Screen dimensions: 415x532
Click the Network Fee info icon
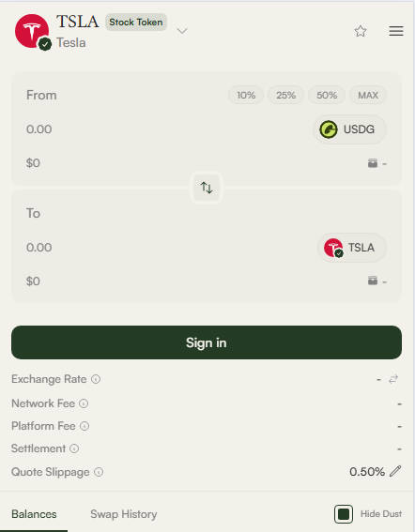click(84, 403)
